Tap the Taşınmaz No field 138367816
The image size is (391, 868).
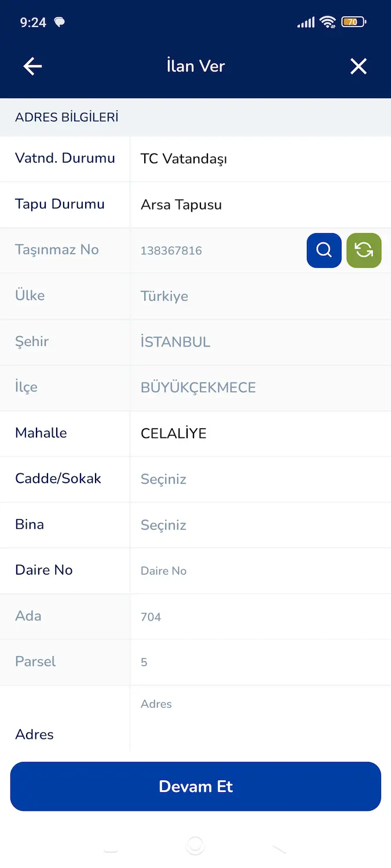218,251
